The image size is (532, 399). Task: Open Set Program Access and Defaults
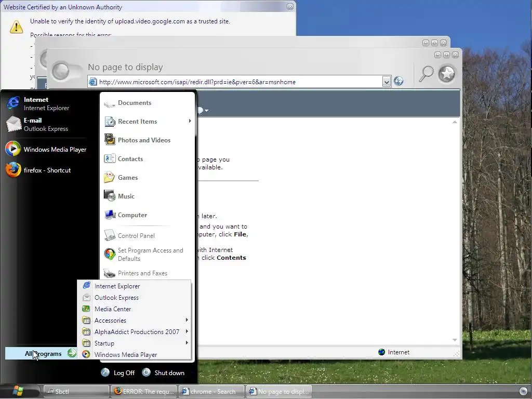click(150, 254)
